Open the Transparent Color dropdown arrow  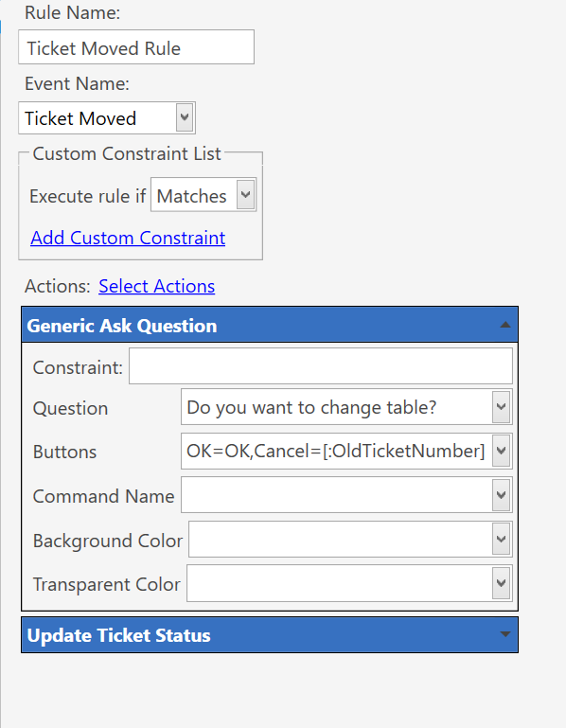(x=501, y=583)
